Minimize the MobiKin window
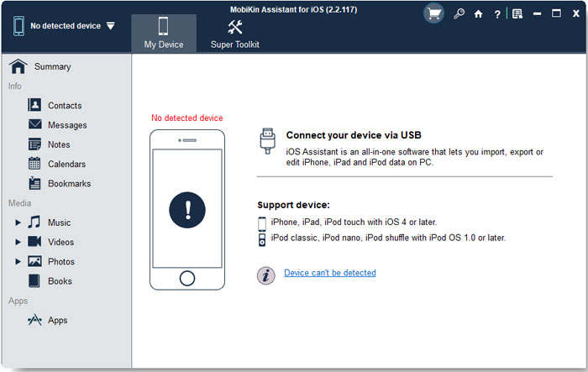Screen dimensions: 588x372 (x=537, y=14)
